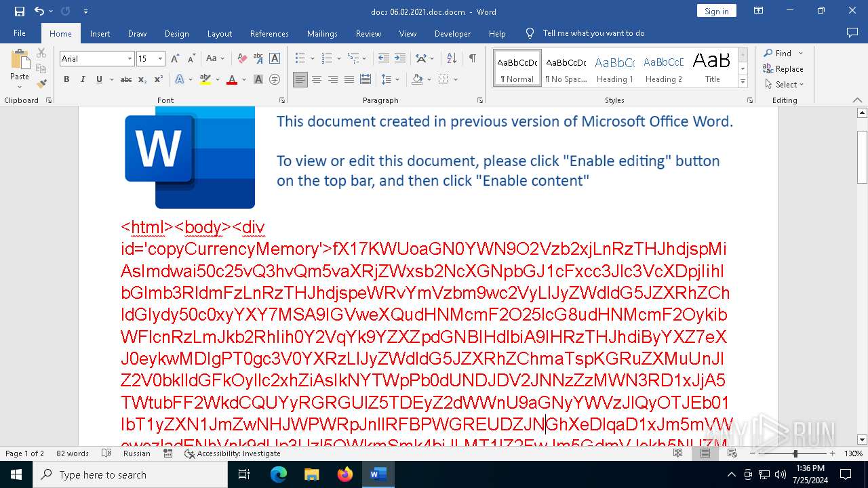Decrease the paragraph indent

[384, 59]
